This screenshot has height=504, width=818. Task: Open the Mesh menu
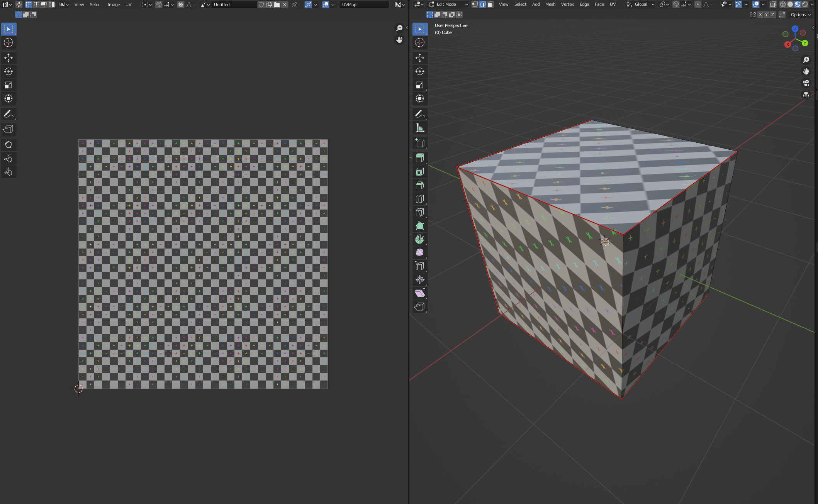pyautogui.click(x=550, y=4)
